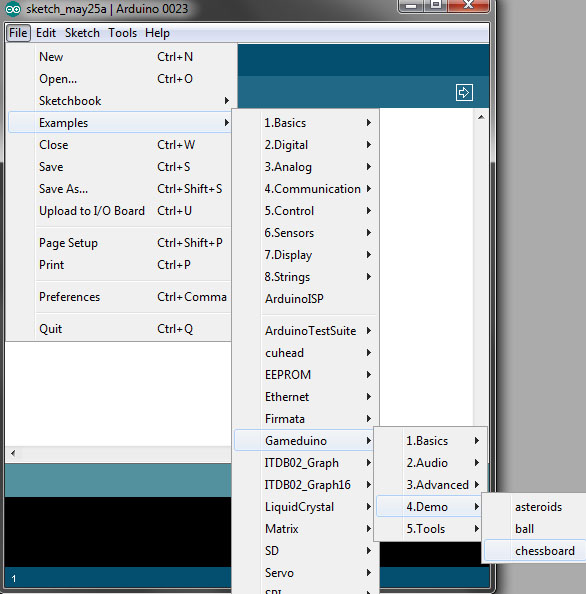Expand the 8.Strings examples submenu
The height and width of the screenshot is (594, 586).
(x=306, y=277)
